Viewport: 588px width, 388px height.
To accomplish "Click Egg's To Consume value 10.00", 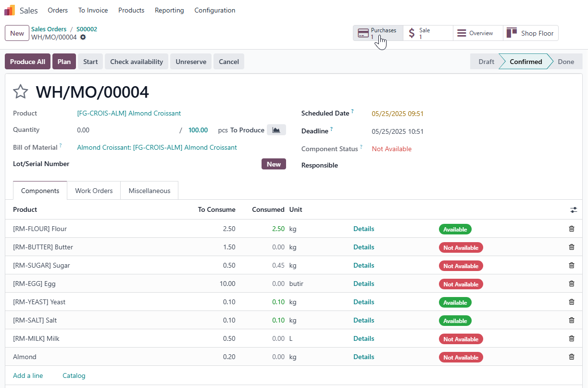I will pos(227,284).
